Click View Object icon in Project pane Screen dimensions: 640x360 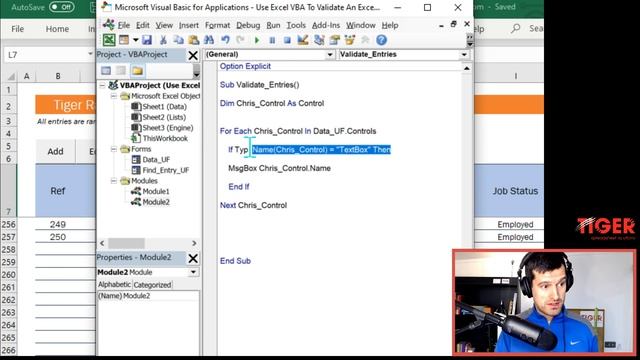pyautogui.click(x=121, y=71)
